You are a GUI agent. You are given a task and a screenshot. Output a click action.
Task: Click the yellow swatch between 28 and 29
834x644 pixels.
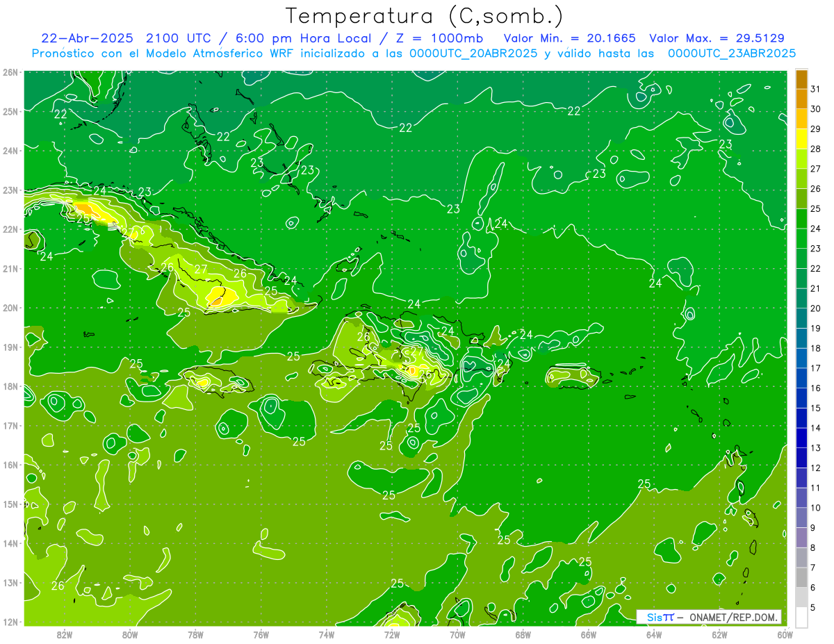point(801,139)
